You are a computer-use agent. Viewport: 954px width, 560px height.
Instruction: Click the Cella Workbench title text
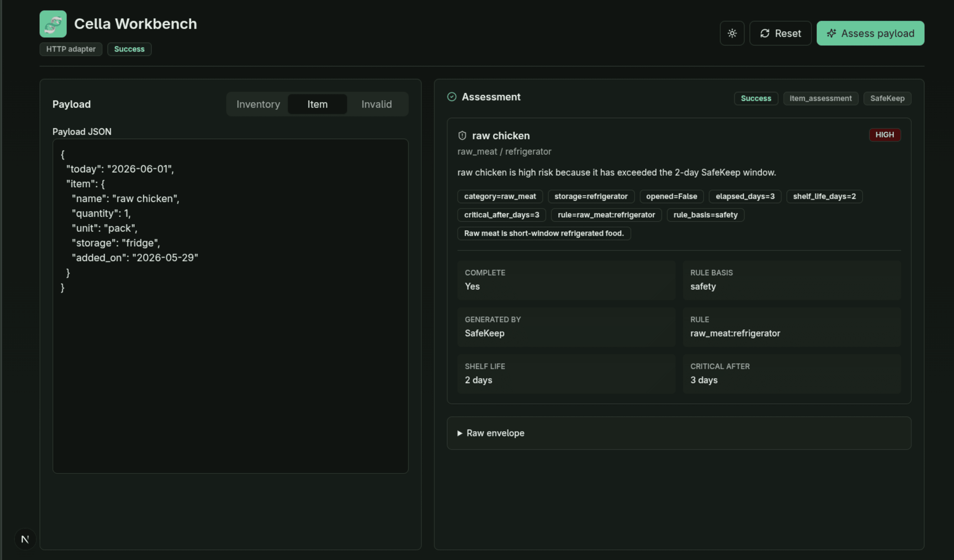click(135, 24)
